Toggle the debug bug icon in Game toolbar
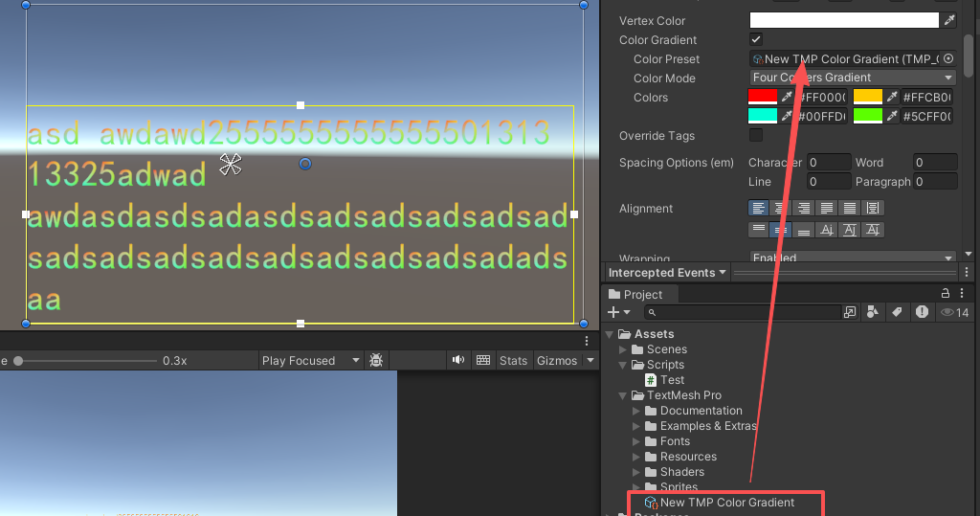Image resolution: width=980 pixels, height=516 pixels. click(x=376, y=360)
